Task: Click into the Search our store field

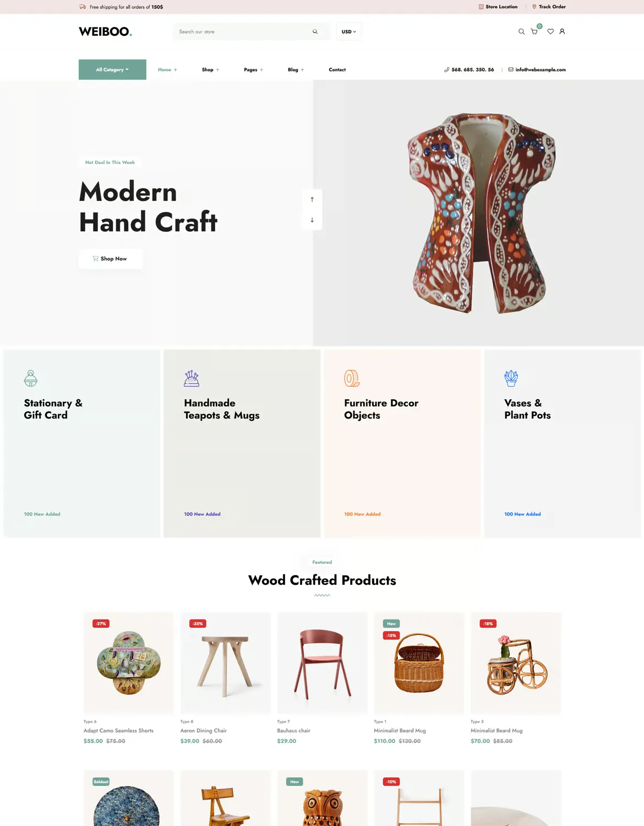Action: (242, 31)
